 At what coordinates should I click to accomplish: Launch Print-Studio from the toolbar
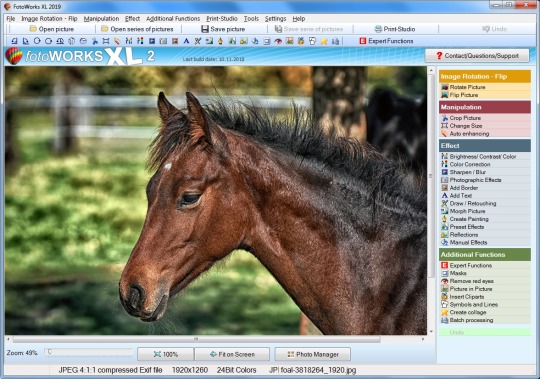pyautogui.click(x=395, y=29)
